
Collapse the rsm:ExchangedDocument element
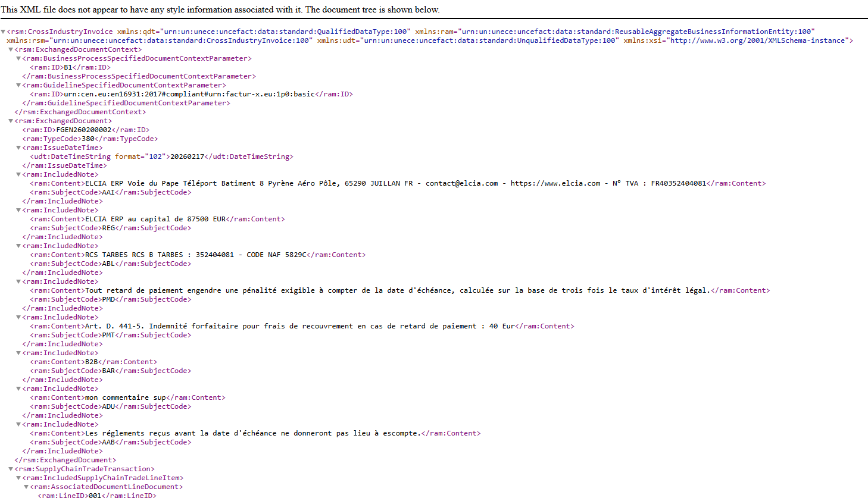point(10,120)
